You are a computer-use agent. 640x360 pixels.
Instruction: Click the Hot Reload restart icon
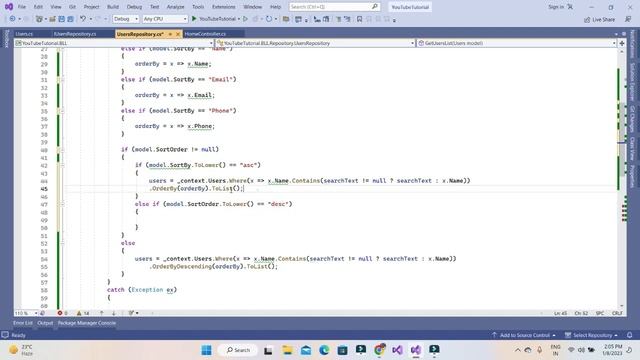[269, 19]
